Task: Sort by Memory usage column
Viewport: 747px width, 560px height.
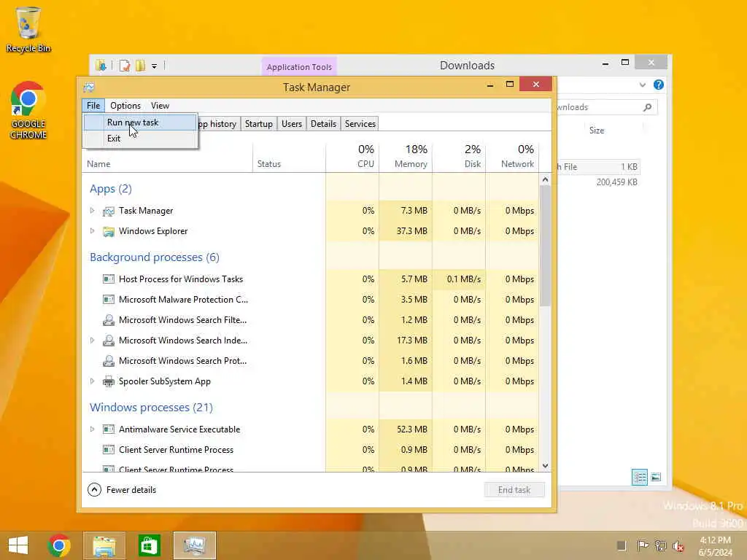Action: pos(406,157)
